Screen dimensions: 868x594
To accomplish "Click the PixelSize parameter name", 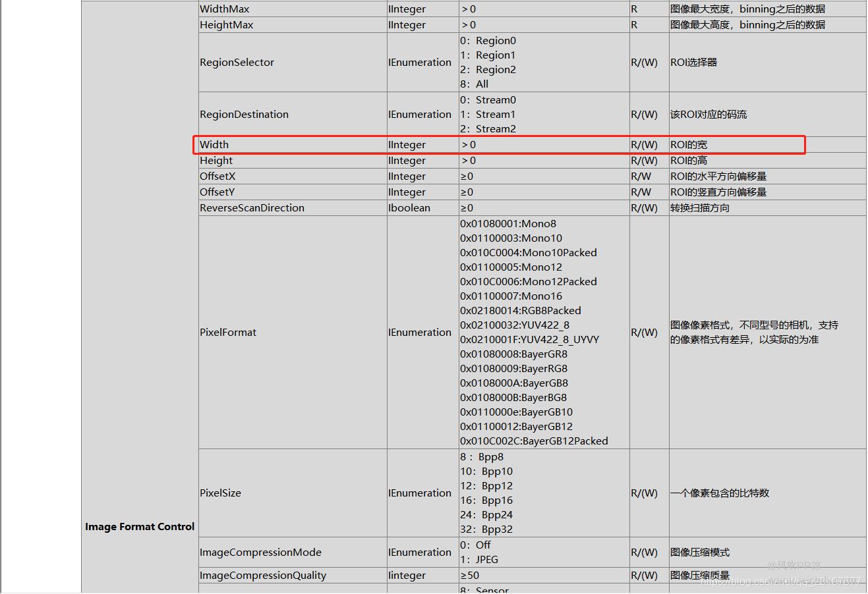I will click(220, 493).
